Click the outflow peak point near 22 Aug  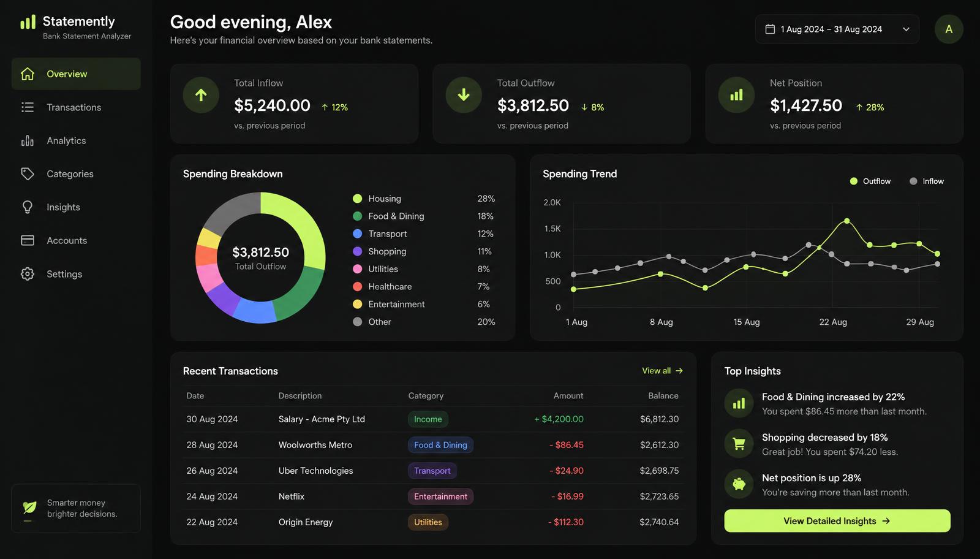point(847,221)
